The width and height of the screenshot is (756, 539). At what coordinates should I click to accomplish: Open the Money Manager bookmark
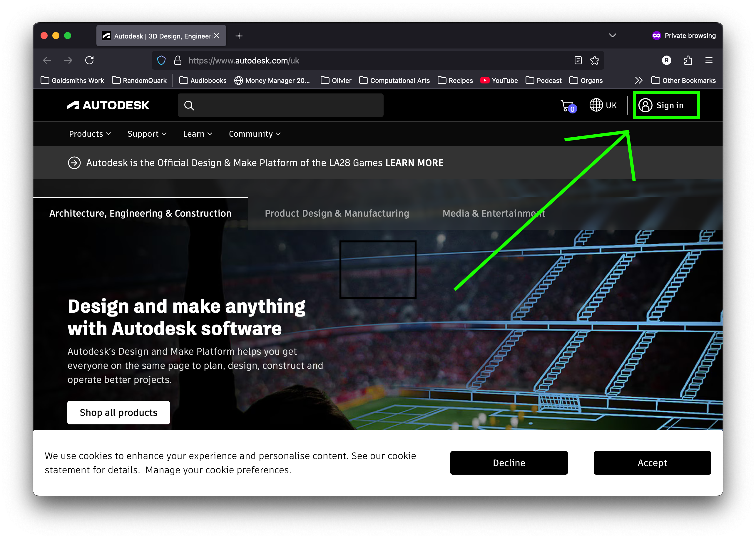tap(272, 80)
